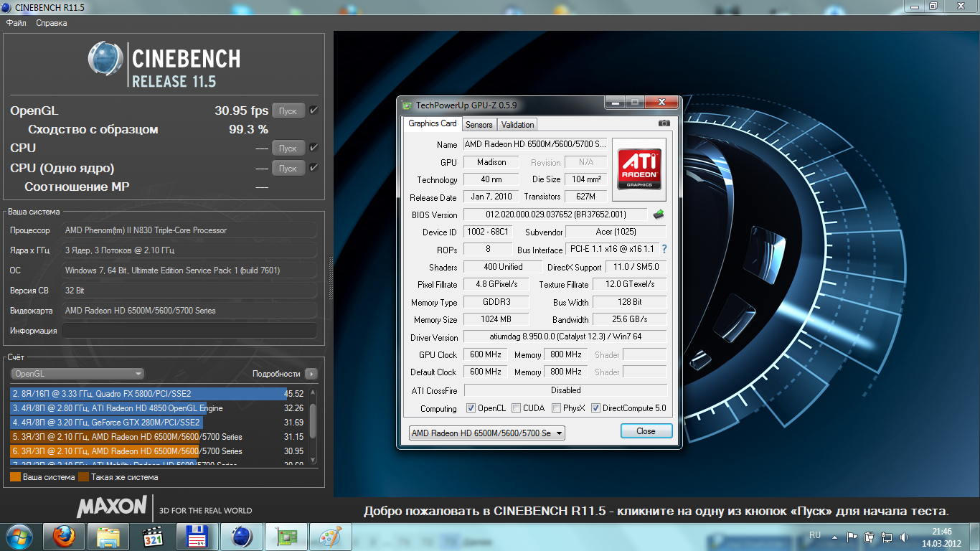Click the ranking list scroll-down arrow
This screenshot has width=980, height=551.
coord(313,461)
